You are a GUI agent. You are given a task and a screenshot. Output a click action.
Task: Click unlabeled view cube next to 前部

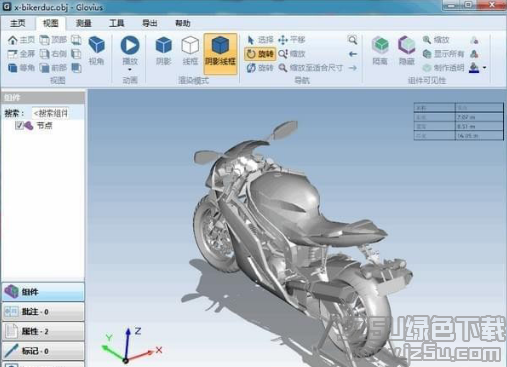[x=76, y=68]
